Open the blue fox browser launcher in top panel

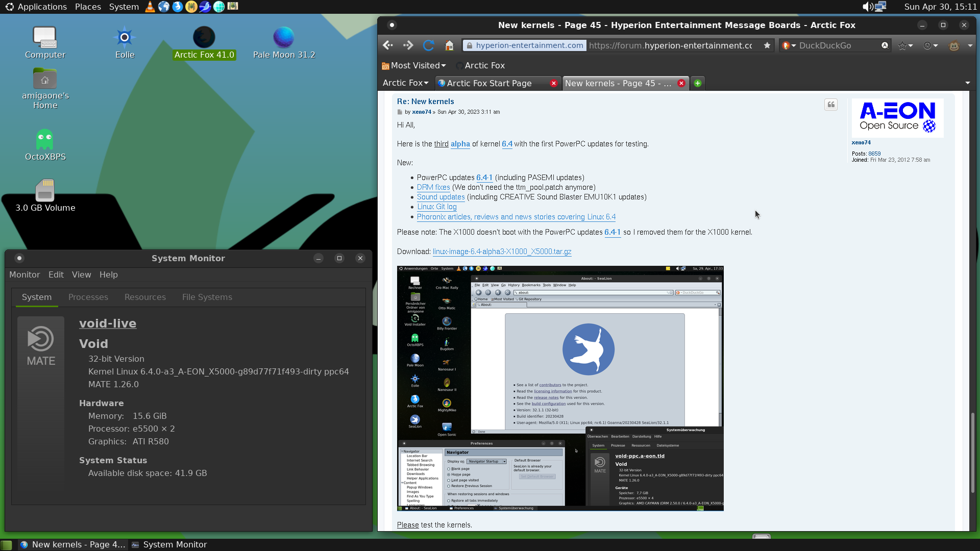(178, 7)
